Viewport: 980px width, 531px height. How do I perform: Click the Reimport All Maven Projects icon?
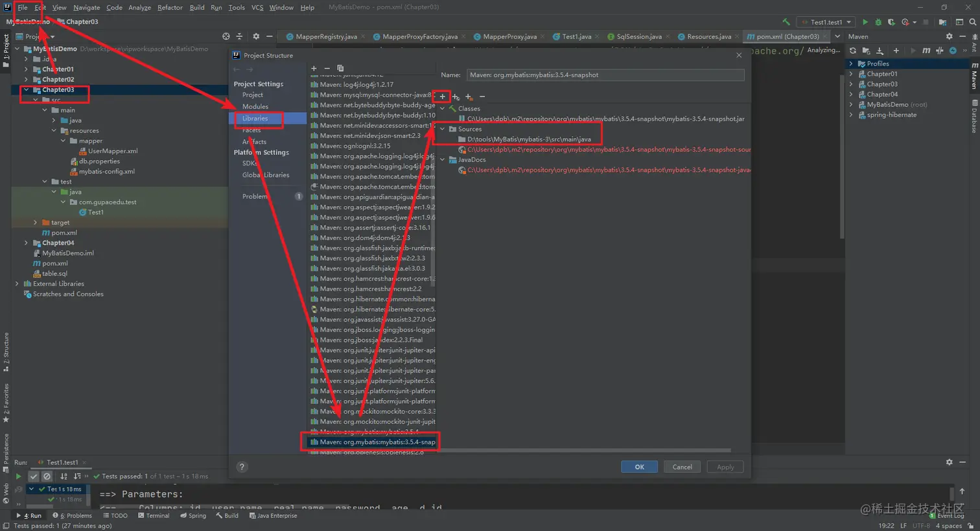(x=853, y=51)
